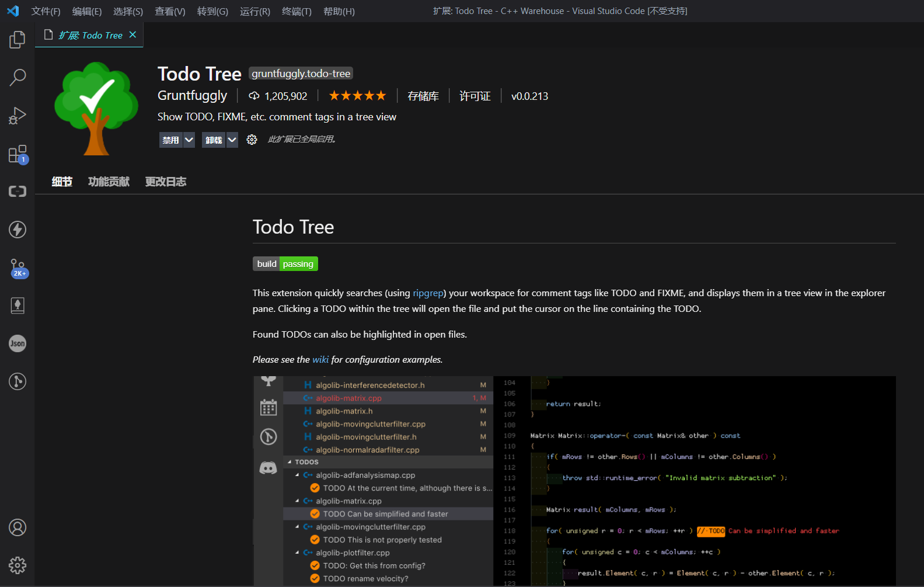Click the download count cloud icon
The image size is (924, 587).
(x=254, y=96)
